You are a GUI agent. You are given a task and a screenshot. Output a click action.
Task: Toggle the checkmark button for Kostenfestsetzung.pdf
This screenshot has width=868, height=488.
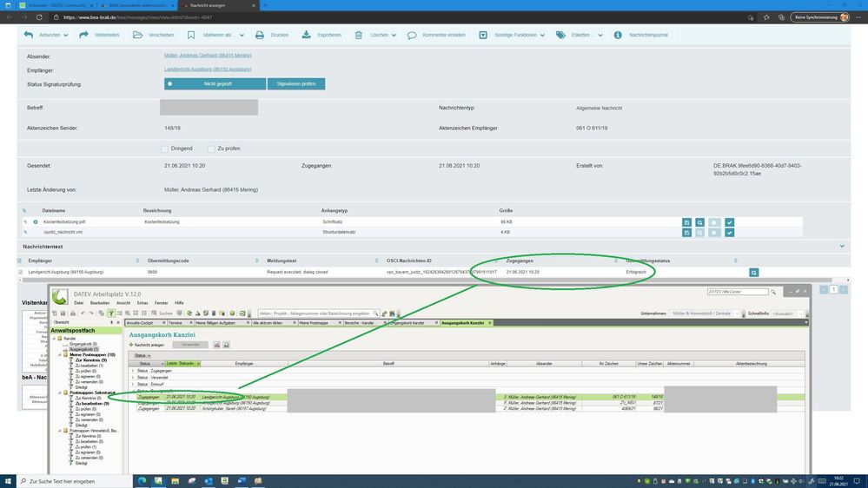tap(730, 222)
